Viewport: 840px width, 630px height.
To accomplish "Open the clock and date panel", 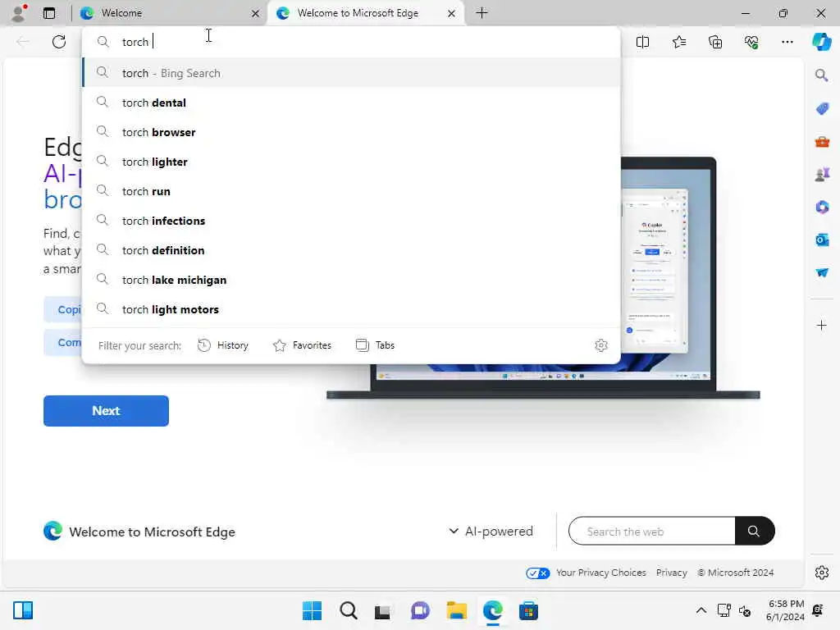I will point(785,610).
